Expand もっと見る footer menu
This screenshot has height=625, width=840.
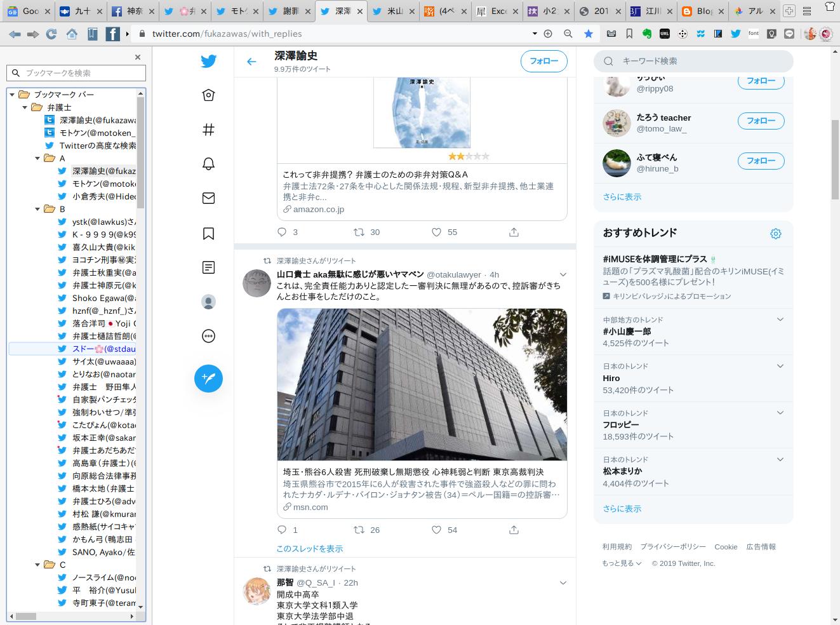click(x=622, y=563)
